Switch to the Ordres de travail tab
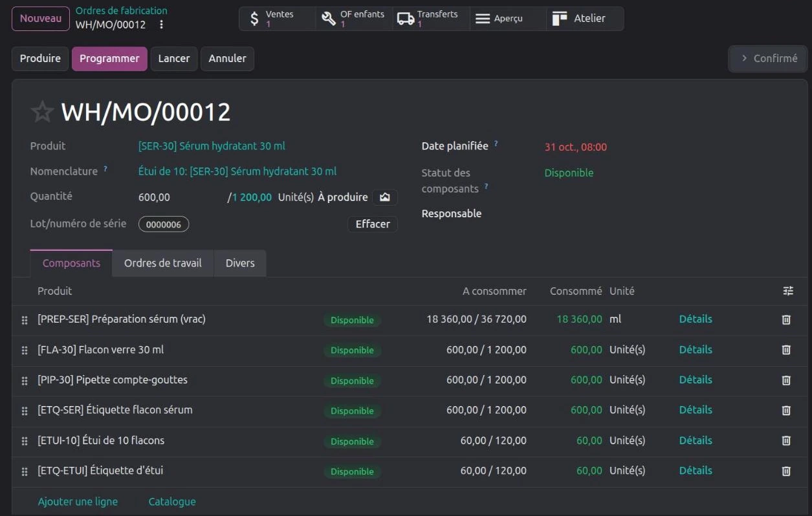Screen dimensions: 812x516 coord(163,263)
